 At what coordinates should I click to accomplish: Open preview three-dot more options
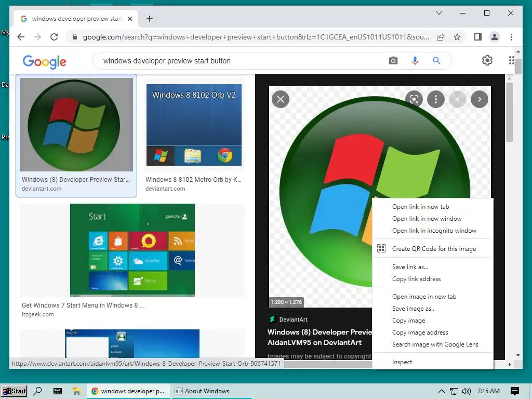point(436,99)
